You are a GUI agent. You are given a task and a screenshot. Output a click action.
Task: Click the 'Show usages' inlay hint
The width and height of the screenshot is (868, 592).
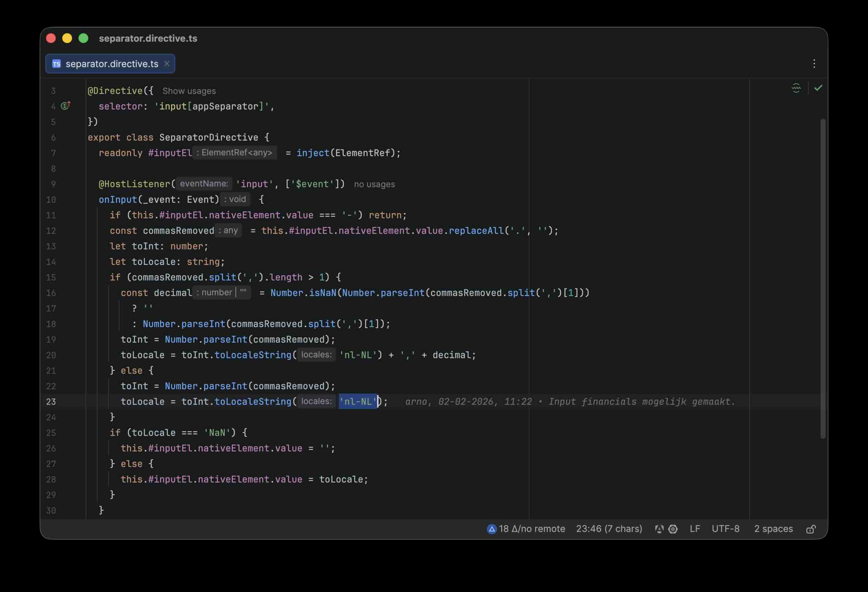coord(189,91)
